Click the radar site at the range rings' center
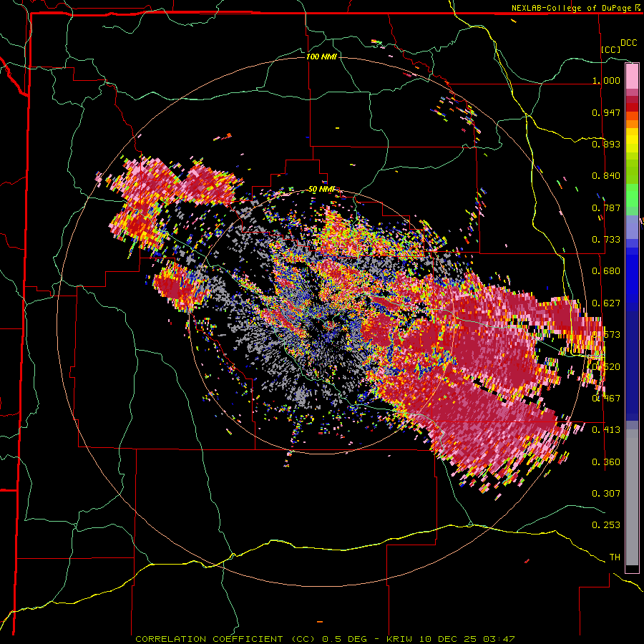The width and height of the screenshot is (644, 644). coord(321,322)
